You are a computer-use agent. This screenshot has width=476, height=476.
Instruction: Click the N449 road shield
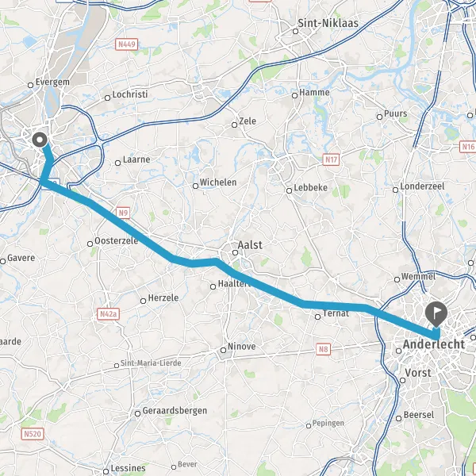[127, 44]
